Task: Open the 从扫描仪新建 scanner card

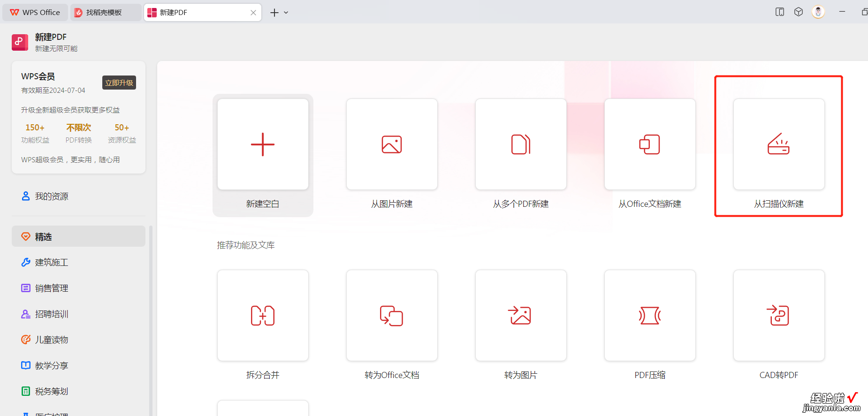Action: [x=779, y=144]
